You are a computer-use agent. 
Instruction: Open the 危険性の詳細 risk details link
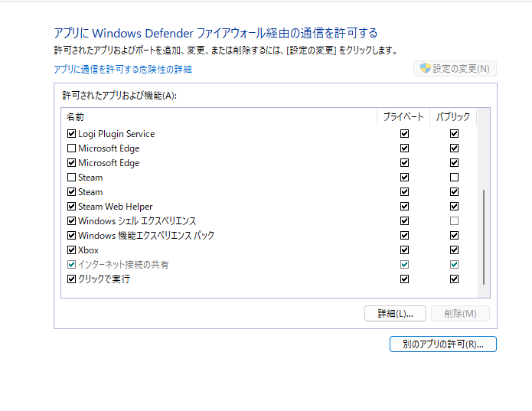122,70
